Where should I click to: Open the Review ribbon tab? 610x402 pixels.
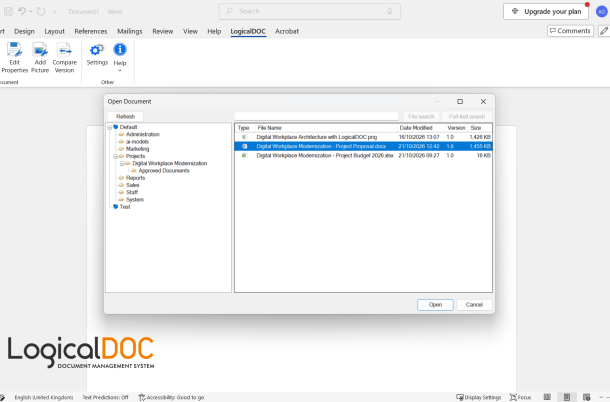[x=163, y=31]
